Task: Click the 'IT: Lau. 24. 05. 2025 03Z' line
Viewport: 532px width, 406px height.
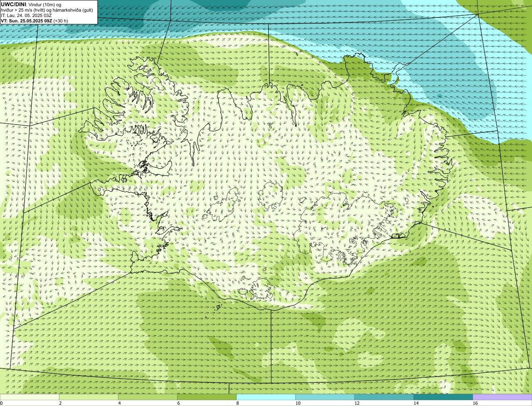Action: click(x=26, y=15)
